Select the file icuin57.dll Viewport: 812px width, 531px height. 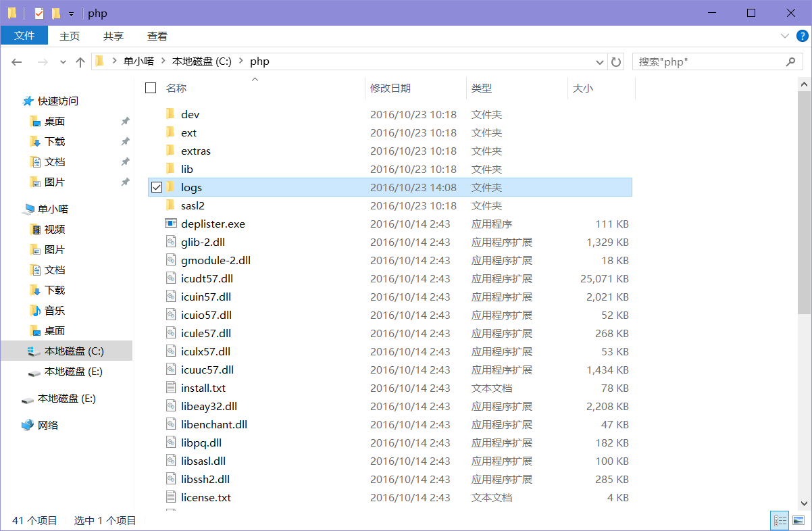coord(205,297)
